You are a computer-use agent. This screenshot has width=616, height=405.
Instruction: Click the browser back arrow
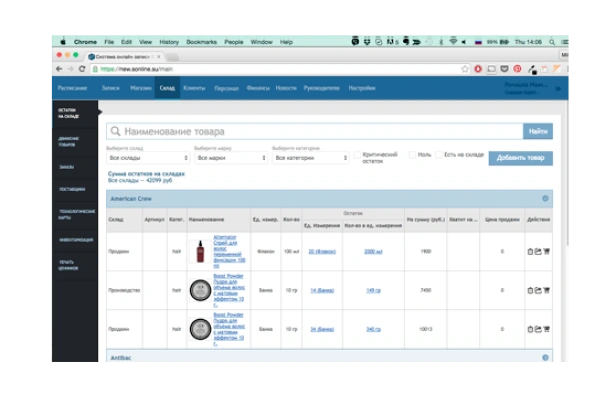pyautogui.click(x=59, y=69)
